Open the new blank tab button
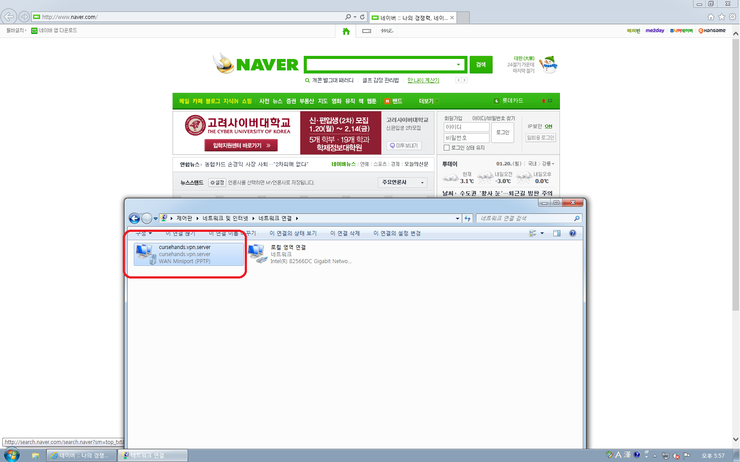This screenshot has width=740, height=462. [x=463, y=17]
